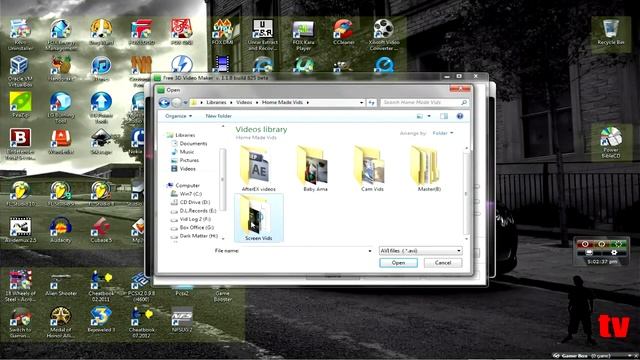Viewport: 640px width, 360px height.
Task: Select the Dark Matter (H:) drive
Action: [x=198, y=236]
